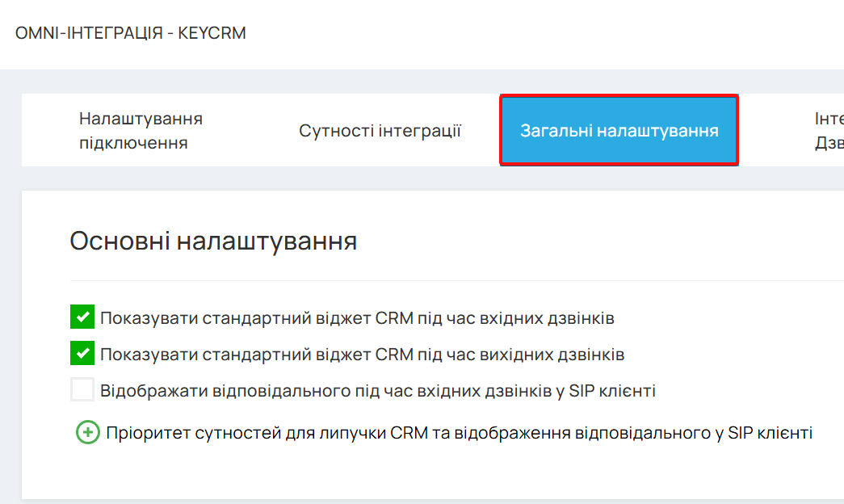The width and height of the screenshot is (844, 504).
Task: Click label Відображати відповідального під час вхідних дзвінків
Action: [x=378, y=390]
